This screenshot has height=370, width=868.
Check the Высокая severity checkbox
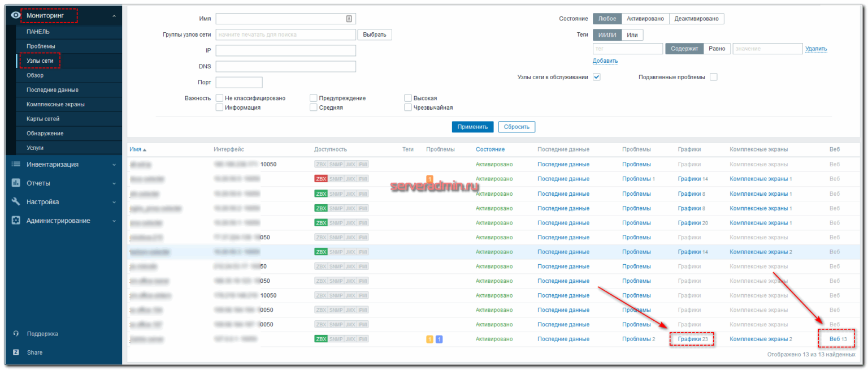point(407,97)
